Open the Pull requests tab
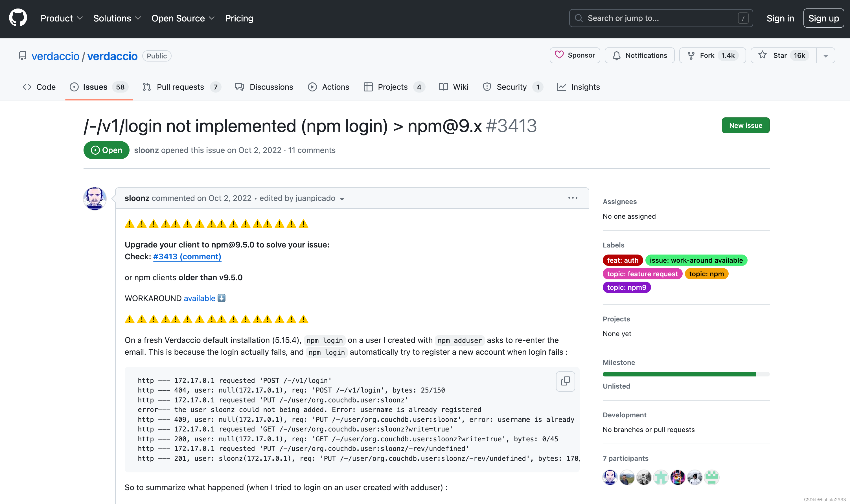The height and width of the screenshot is (504, 850). [182, 87]
